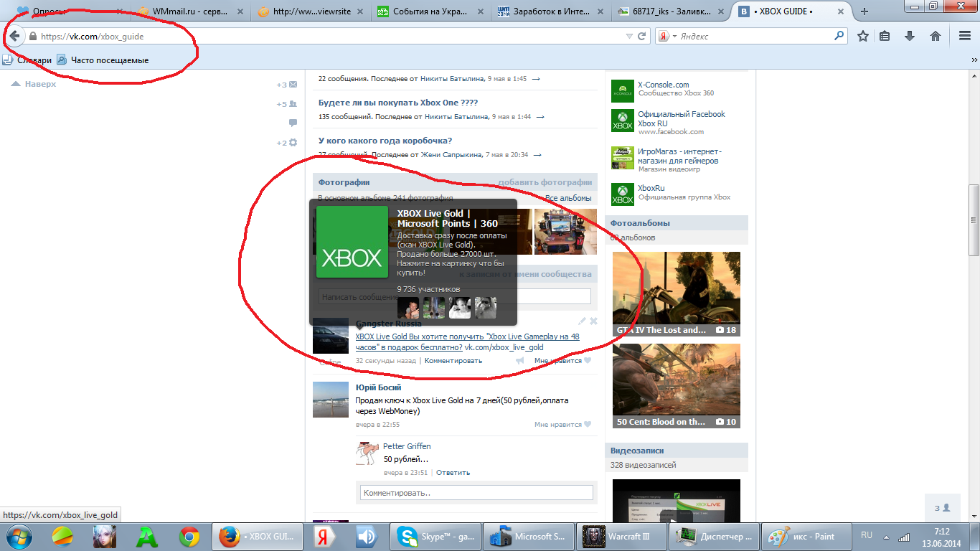Image resolution: width=980 pixels, height=551 pixels.
Task: Like the Юрій Босий post
Action: coord(563,425)
